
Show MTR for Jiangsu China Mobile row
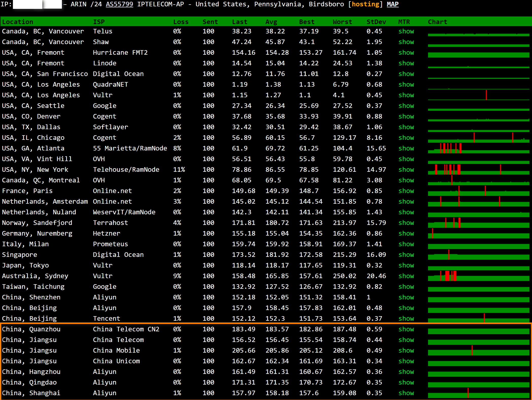coord(406,350)
